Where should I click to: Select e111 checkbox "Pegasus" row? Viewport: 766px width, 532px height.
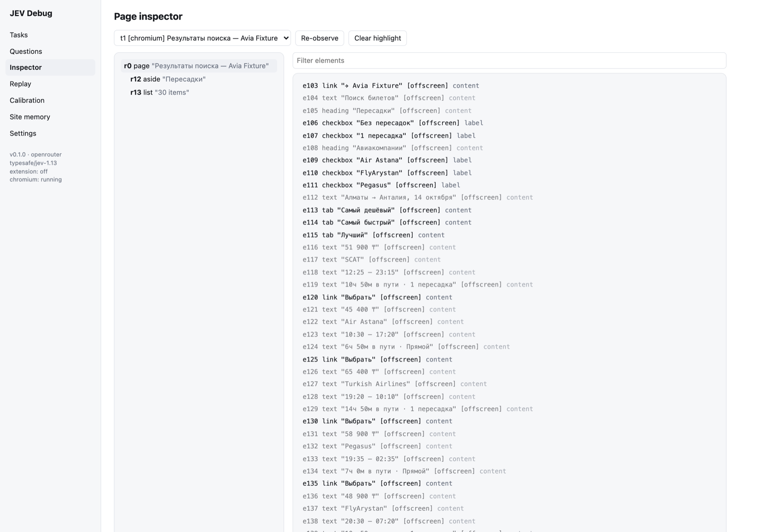click(509, 185)
